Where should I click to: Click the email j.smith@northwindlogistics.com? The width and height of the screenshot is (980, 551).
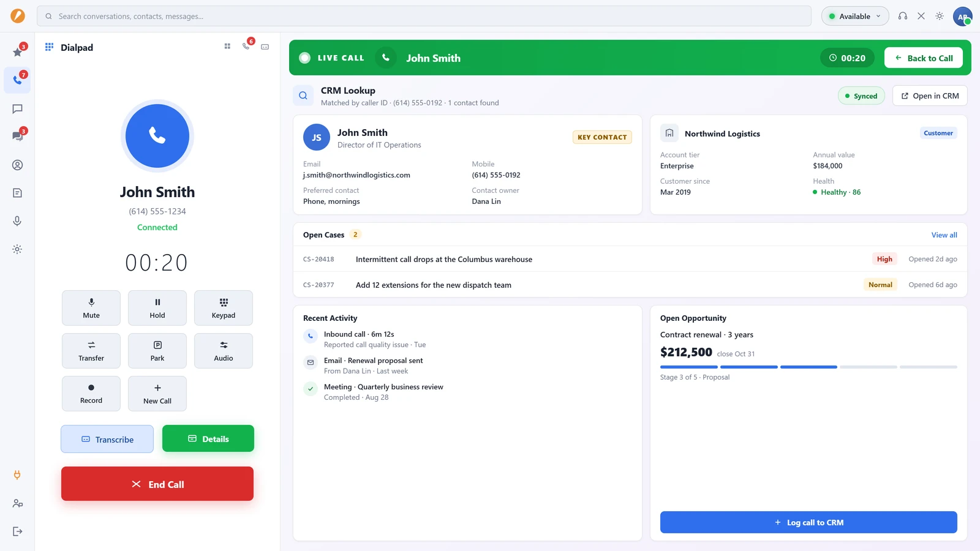[x=356, y=175]
